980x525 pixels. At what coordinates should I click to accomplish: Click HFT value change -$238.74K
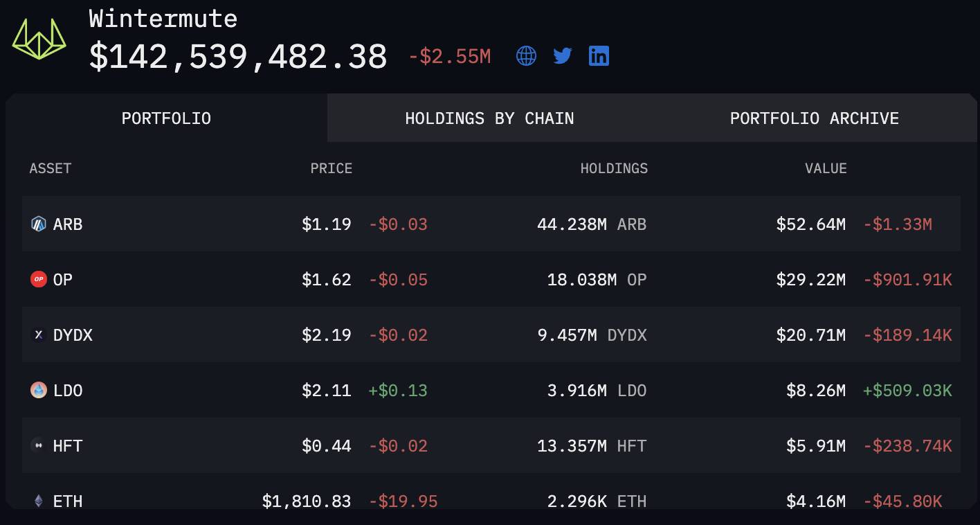[908, 446]
